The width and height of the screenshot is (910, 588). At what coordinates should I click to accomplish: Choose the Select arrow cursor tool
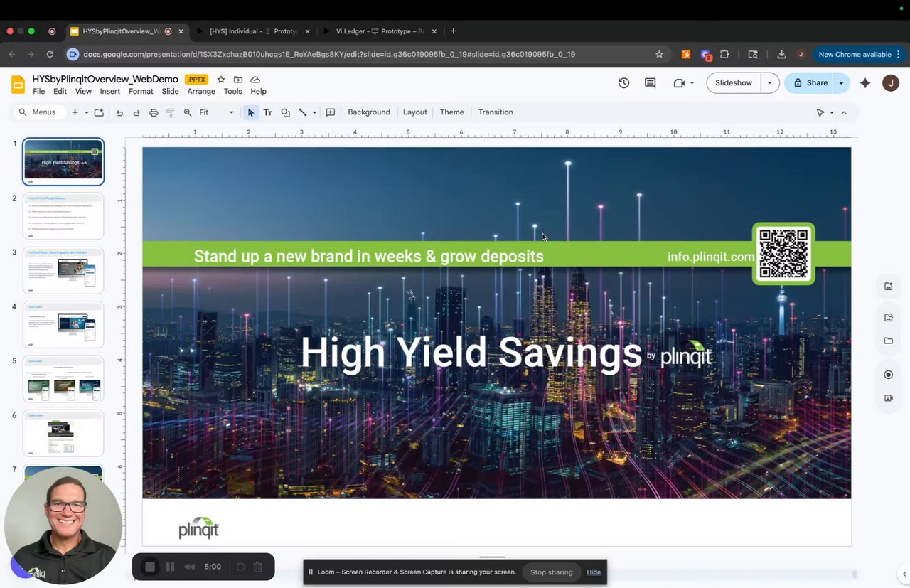tap(250, 112)
